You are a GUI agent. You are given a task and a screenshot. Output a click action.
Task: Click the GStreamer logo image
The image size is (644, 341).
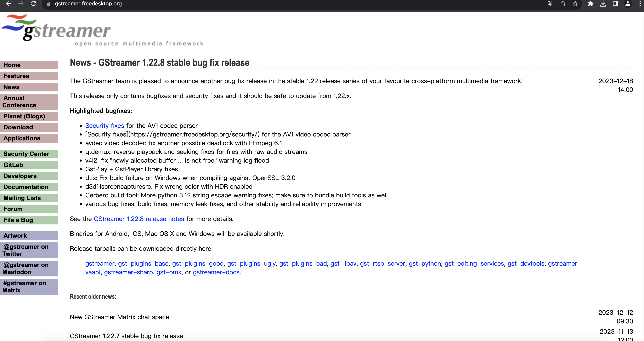coord(103,30)
